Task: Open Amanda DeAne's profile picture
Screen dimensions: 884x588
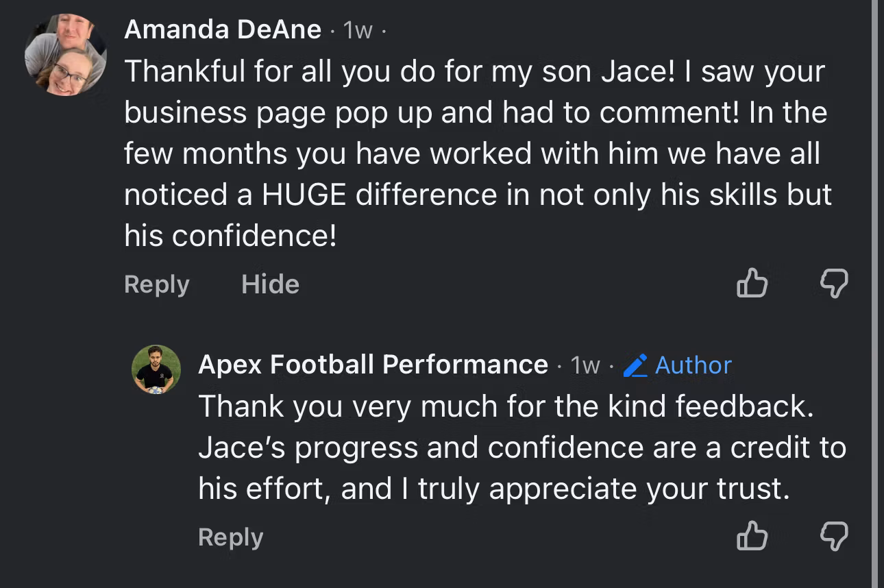Action: [x=66, y=55]
